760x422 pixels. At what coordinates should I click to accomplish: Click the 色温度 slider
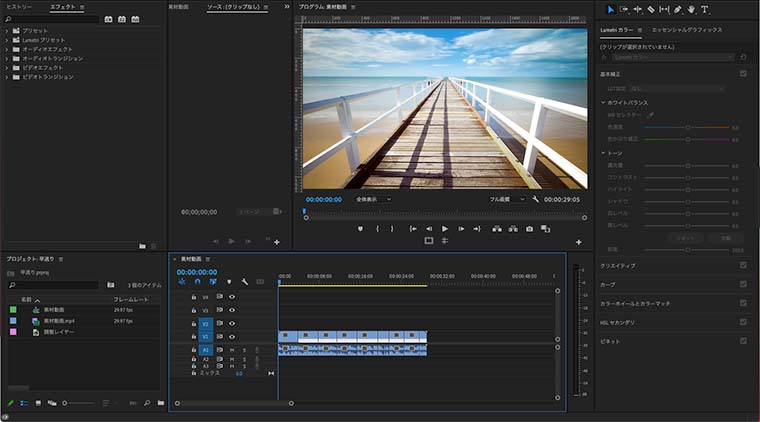click(x=687, y=127)
